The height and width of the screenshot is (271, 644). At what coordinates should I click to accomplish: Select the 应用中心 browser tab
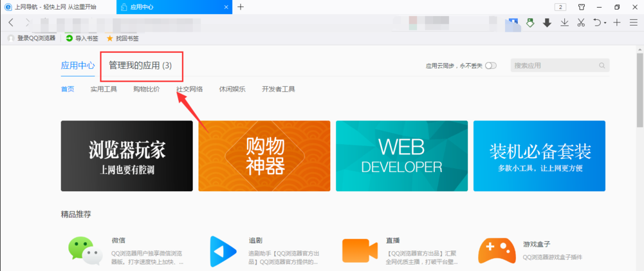point(174,7)
